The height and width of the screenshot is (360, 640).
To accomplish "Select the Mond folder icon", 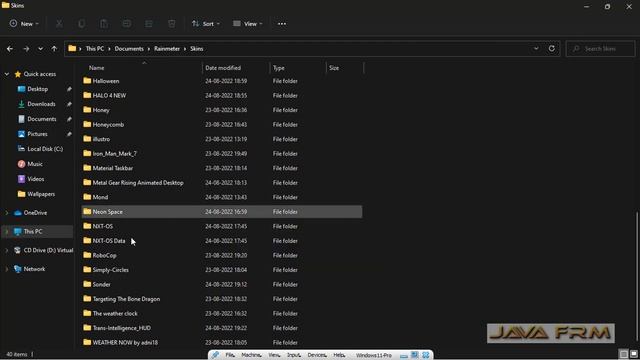I will 87,197.
